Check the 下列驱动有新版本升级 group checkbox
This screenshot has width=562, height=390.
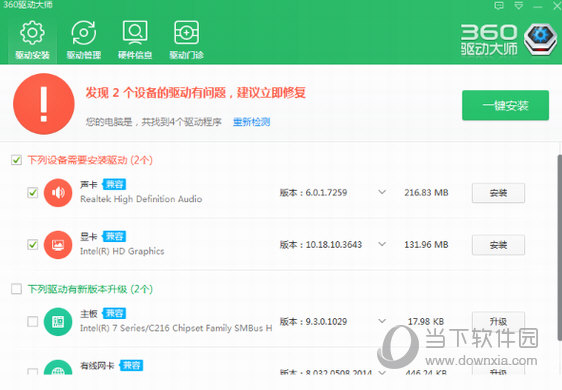pos(16,289)
